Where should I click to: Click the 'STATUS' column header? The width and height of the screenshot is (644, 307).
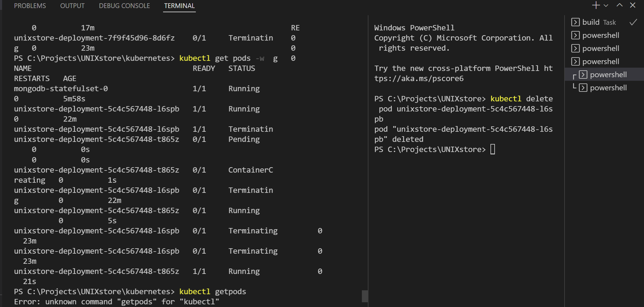(242, 69)
